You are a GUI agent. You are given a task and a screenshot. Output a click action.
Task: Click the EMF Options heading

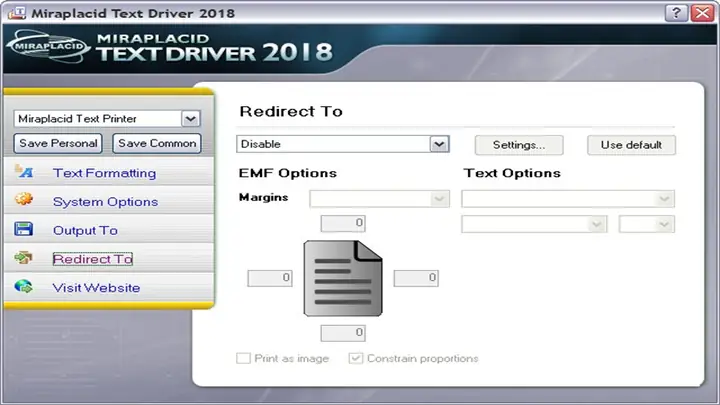287,173
